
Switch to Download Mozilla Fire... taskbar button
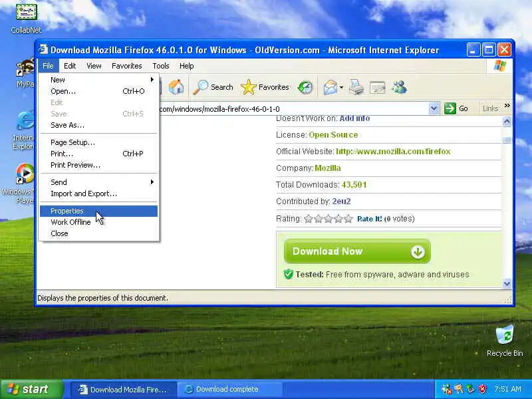(x=124, y=390)
